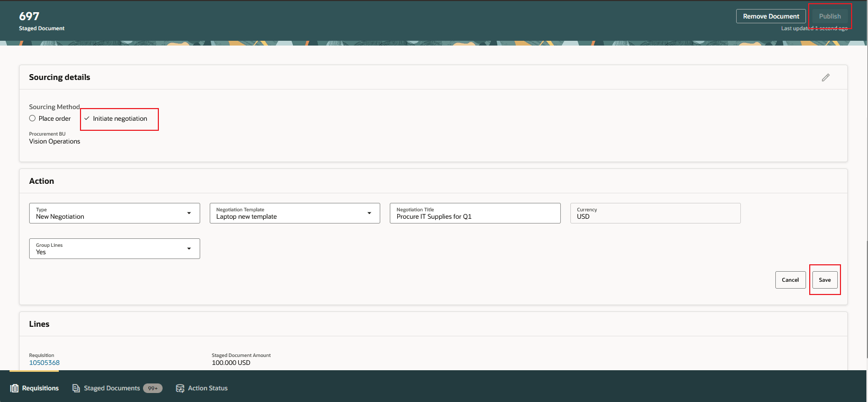Go to the Action Status tab
868x402 pixels.
point(202,388)
